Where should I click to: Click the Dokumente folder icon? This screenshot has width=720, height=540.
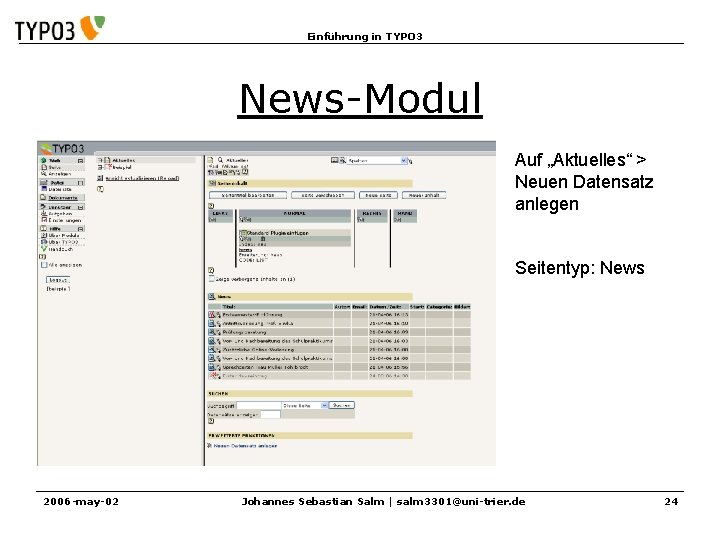44,198
